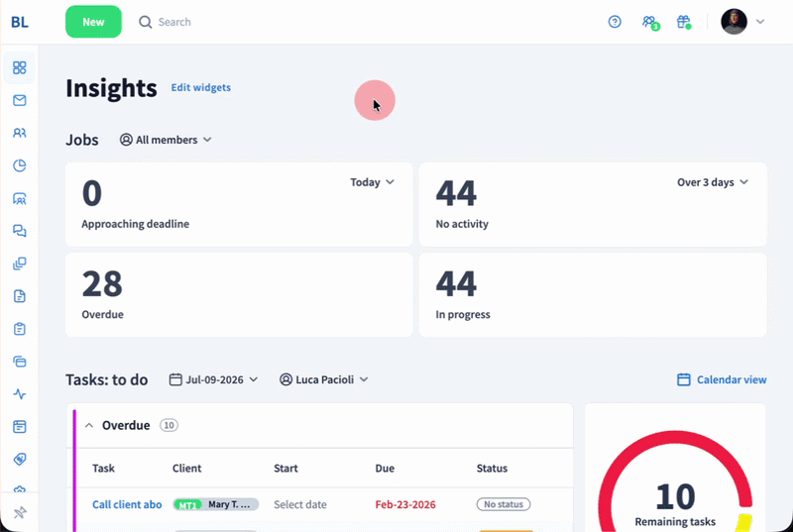Open the Luca Pacioli assignee dropdown
793x532 pixels.
coord(324,379)
